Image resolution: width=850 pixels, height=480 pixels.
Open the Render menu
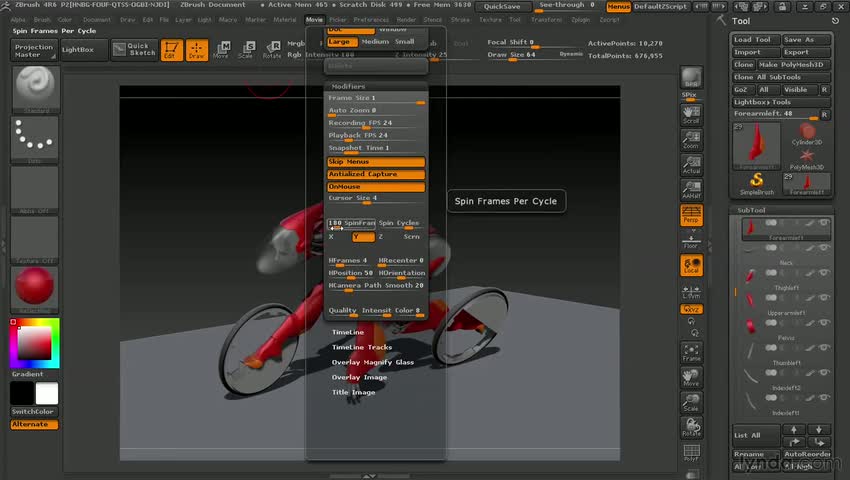(406, 20)
